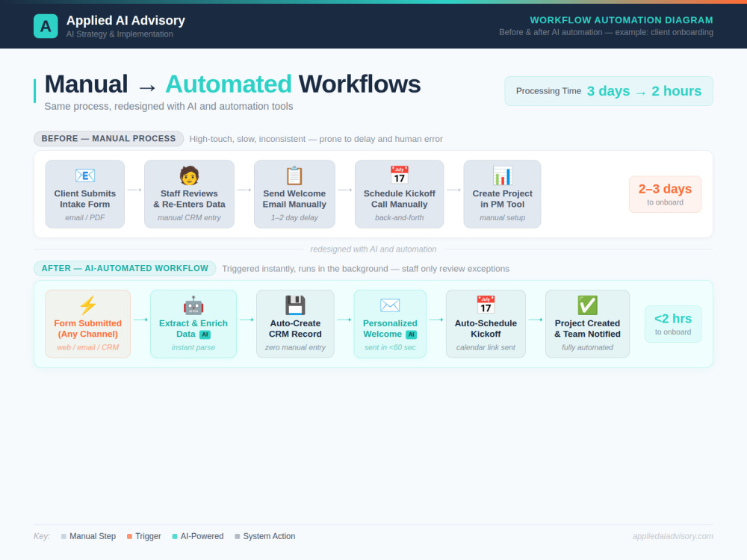Screen dimensions: 747x560
Task: Click the System Action legend label
Action: pyautogui.click(x=269, y=536)
